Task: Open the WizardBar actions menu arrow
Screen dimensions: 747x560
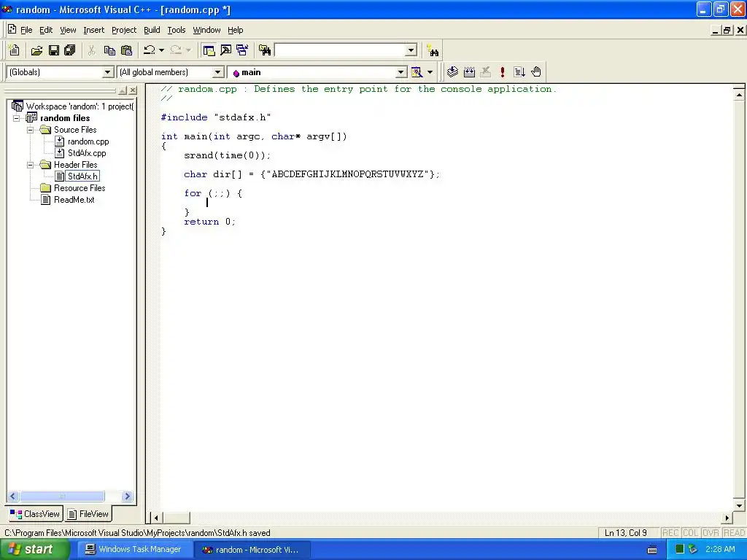Action: pyautogui.click(x=430, y=72)
